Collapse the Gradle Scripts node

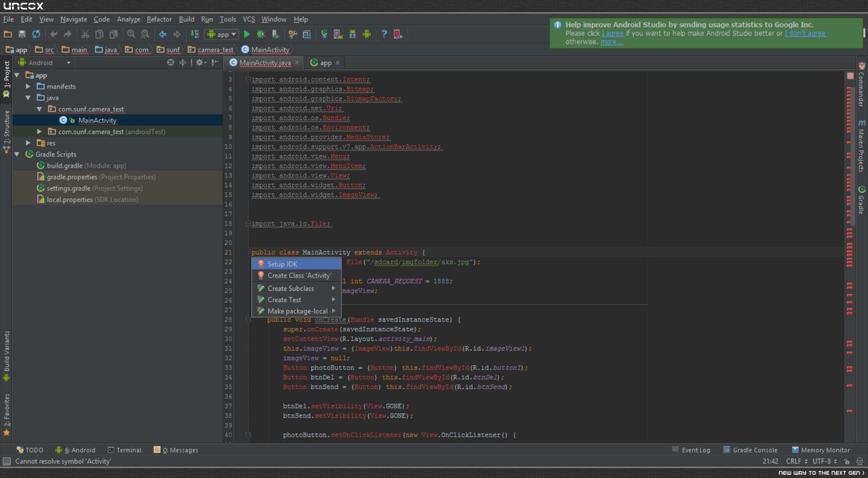[17, 154]
